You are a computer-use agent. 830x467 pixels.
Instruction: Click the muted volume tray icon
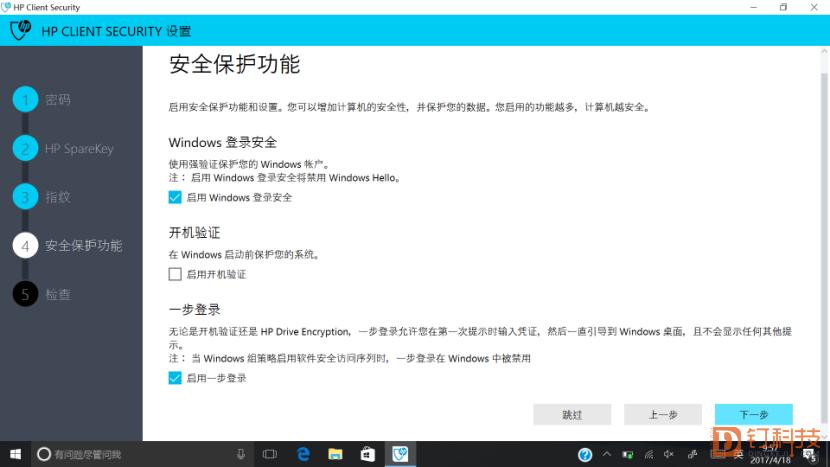669,454
